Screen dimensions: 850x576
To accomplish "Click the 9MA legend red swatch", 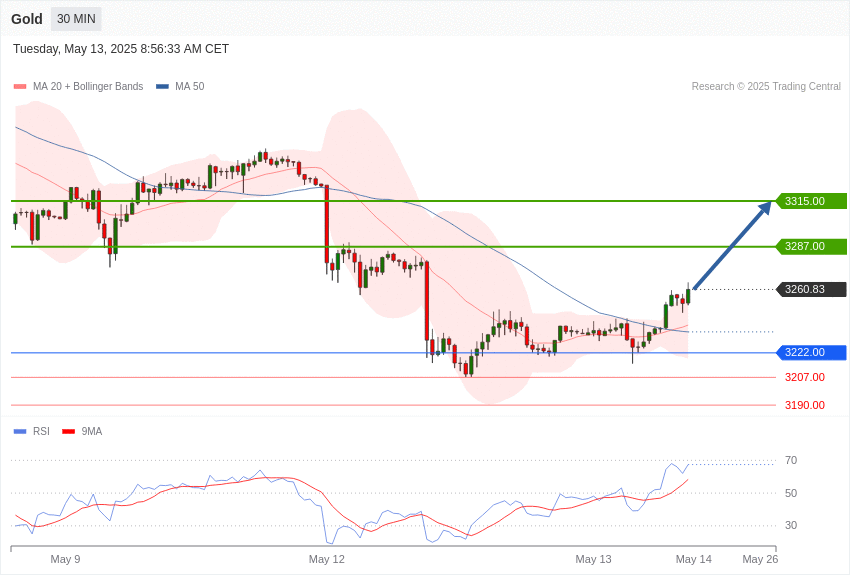I will pos(68,431).
